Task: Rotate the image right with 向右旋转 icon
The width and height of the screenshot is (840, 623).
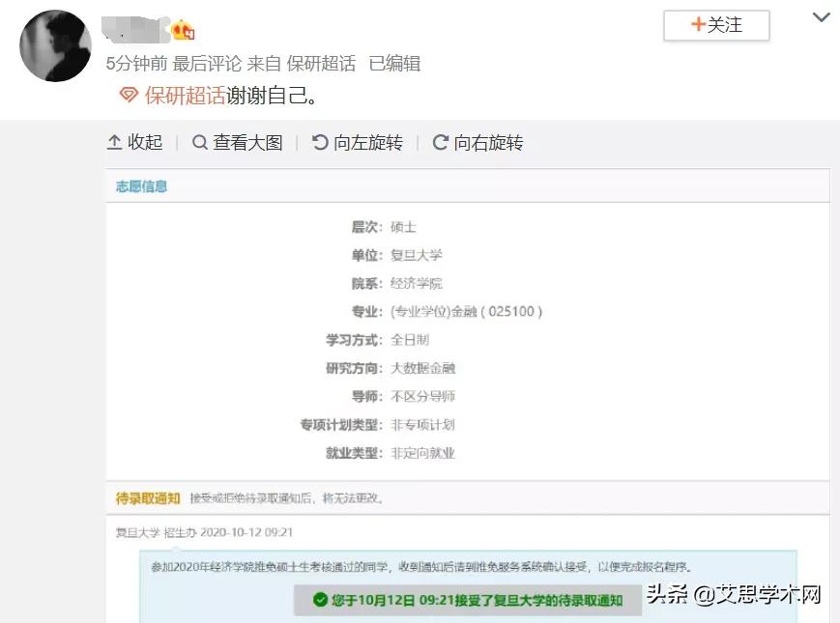Action: click(443, 142)
